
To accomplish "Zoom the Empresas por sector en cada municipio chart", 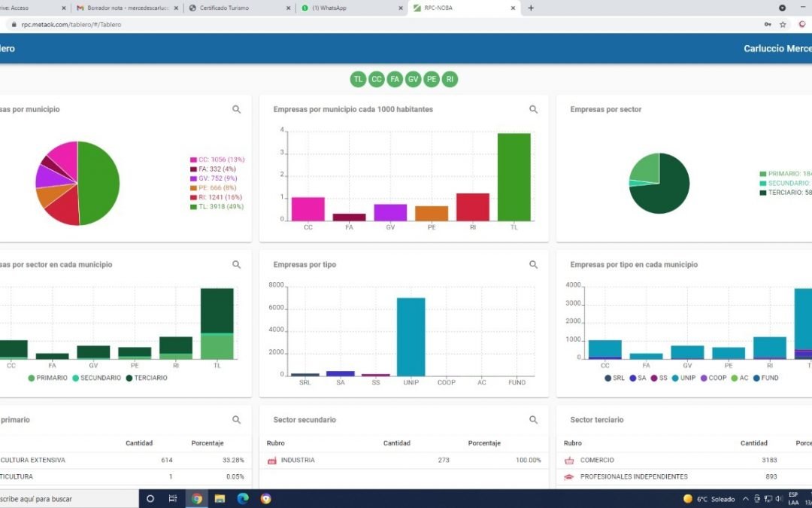I will pyautogui.click(x=236, y=265).
